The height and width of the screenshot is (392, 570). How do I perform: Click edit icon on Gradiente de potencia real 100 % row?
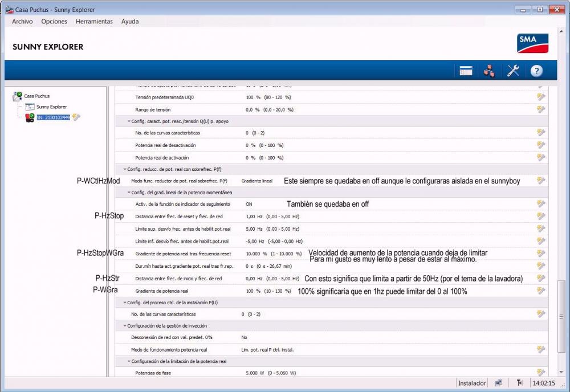[x=541, y=291]
